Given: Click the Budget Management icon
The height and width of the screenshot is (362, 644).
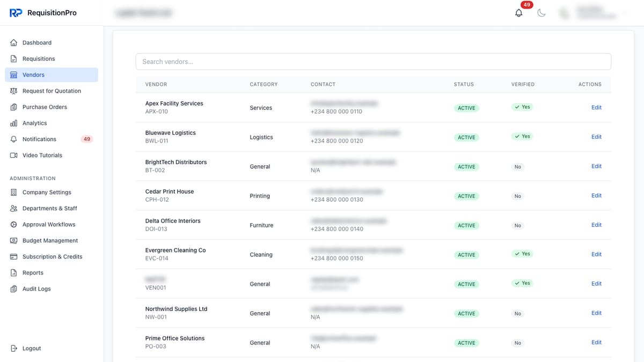Looking at the screenshot, I should 14,241.
